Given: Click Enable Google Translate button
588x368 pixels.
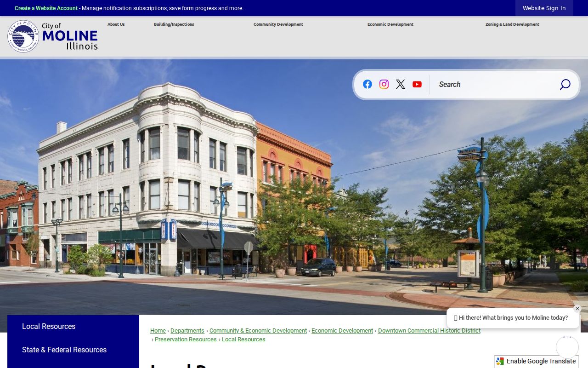Looking at the screenshot, I should click(x=537, y=362).
